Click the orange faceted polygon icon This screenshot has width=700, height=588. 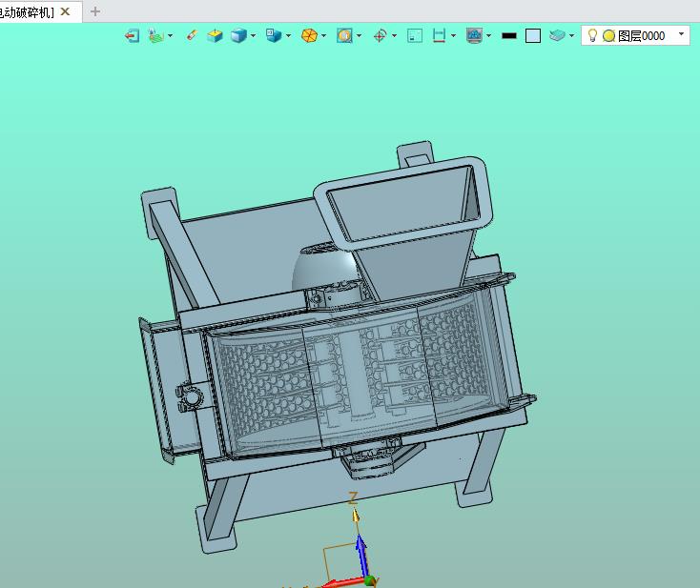(x=309, y=35)
